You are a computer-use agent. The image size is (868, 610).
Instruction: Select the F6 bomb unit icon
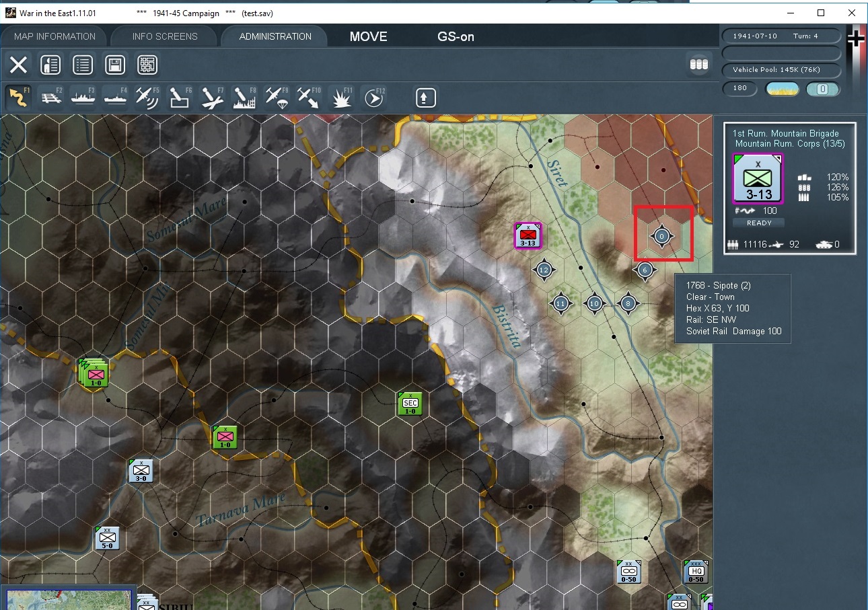point(180,98)
